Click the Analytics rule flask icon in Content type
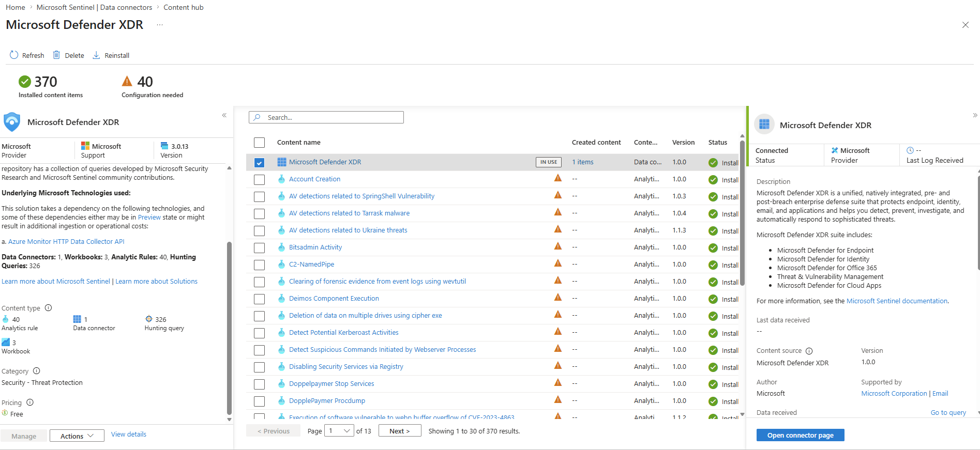 [6, 319]
